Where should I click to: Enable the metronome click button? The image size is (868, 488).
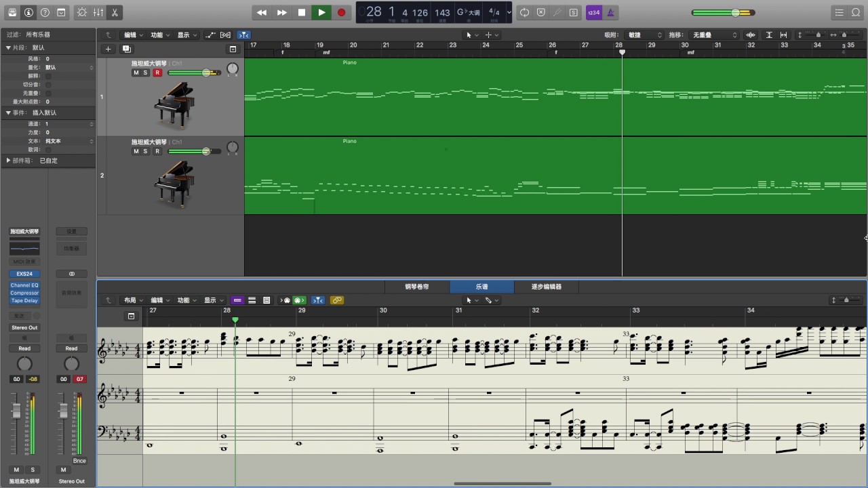[610, 13]
